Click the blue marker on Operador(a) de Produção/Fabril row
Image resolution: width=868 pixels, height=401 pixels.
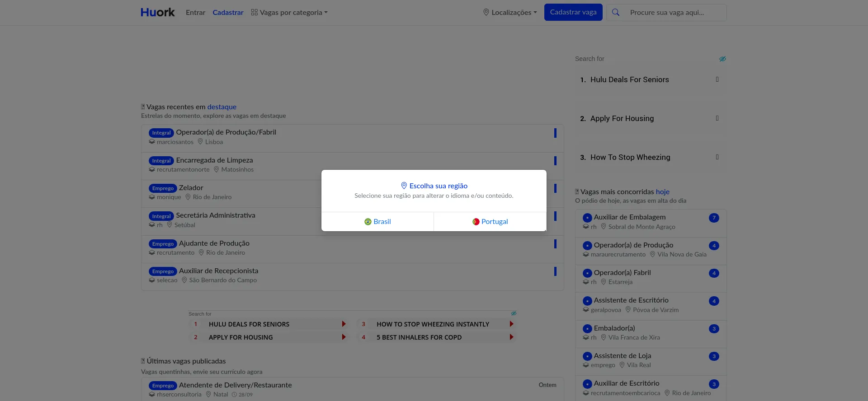coord(555,133)
